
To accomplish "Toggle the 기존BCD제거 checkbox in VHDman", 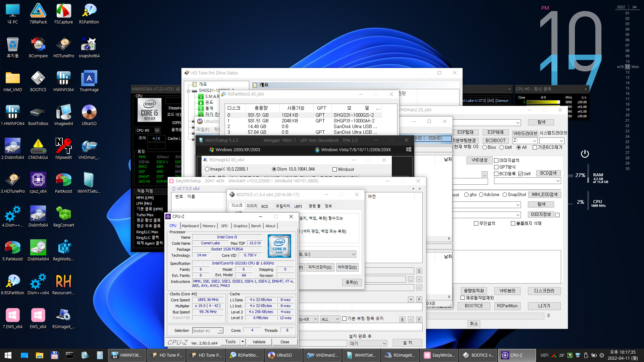I will tap(535, 147).
